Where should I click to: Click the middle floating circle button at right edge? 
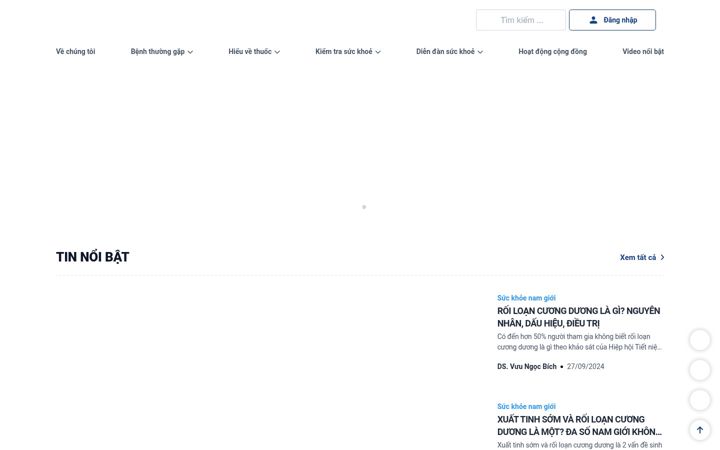pyautogui.click(x=700, y=370)
